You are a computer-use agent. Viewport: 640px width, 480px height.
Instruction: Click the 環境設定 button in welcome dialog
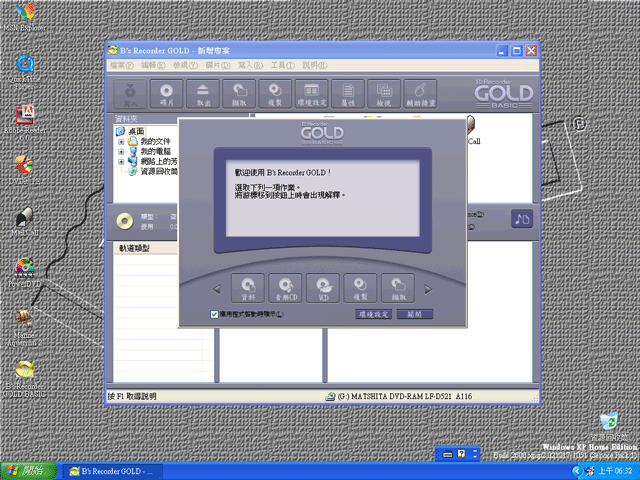point(373,314)
